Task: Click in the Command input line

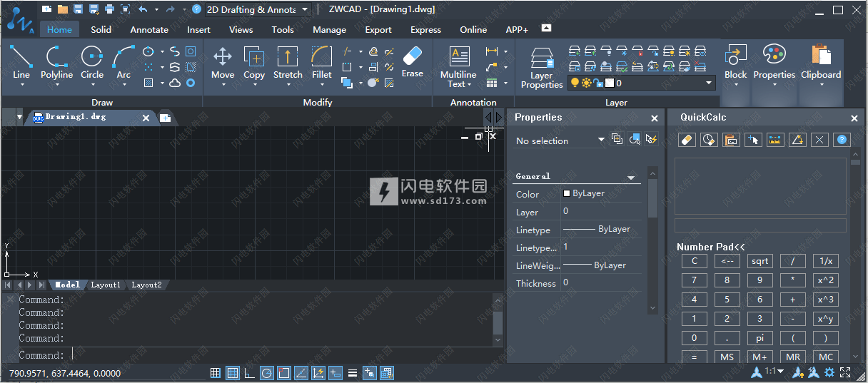Action: pyautogui.click(x=257, y=354)
